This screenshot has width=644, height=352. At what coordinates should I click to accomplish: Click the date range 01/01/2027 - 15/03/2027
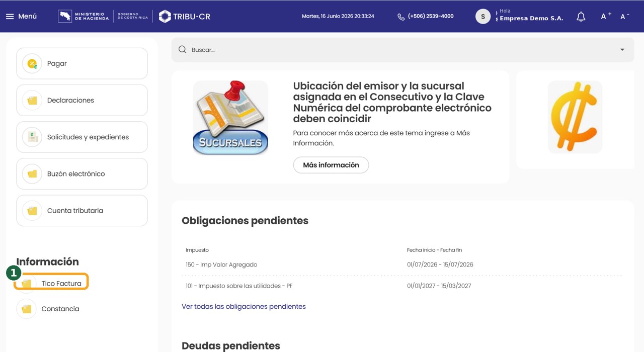[439, 286]
